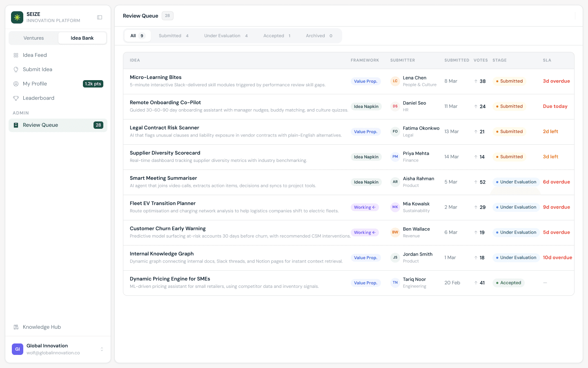Sort by the Submitted column header
The image size is (588, 368).
(x=457, y=61)
